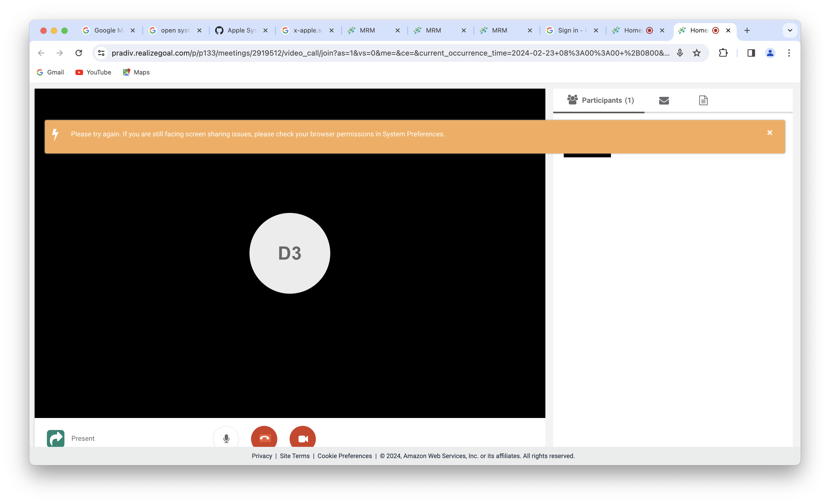Open the Maps bookmark

coord(136,72)
